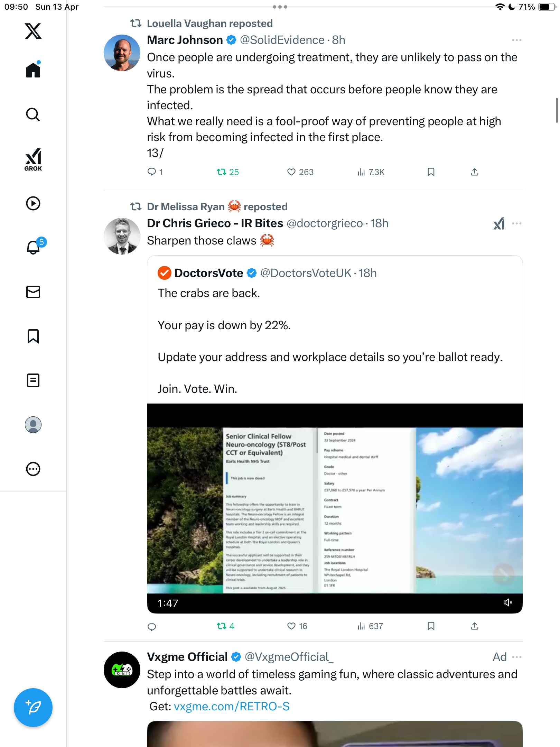Open more options on Vxgme Official ad
Screen dimensions: 560x747
point(517,657)
